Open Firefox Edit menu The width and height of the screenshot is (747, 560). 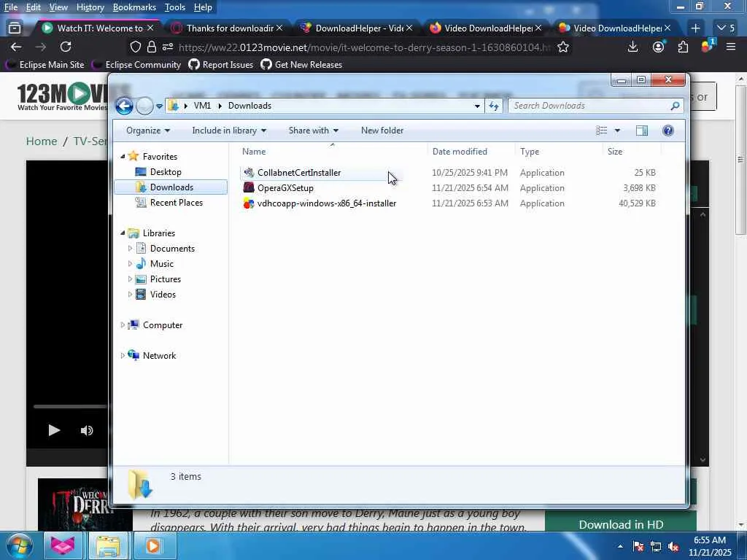coord(34,7)
